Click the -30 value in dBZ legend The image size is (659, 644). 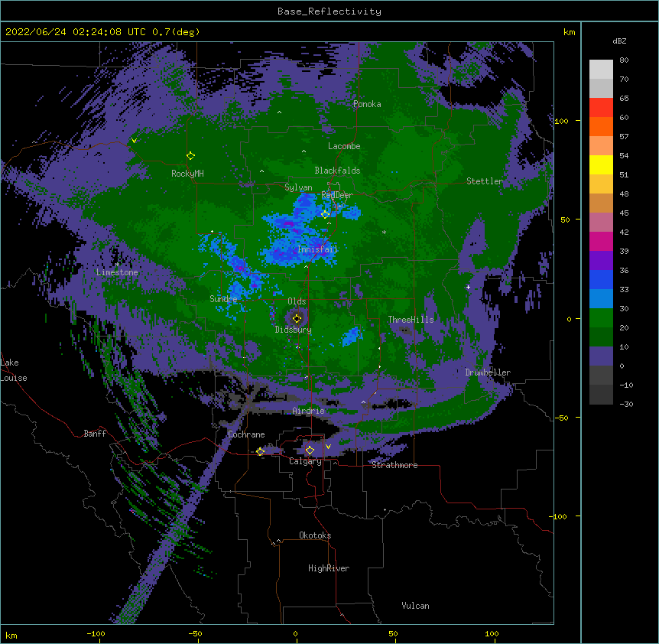(626, 404)
